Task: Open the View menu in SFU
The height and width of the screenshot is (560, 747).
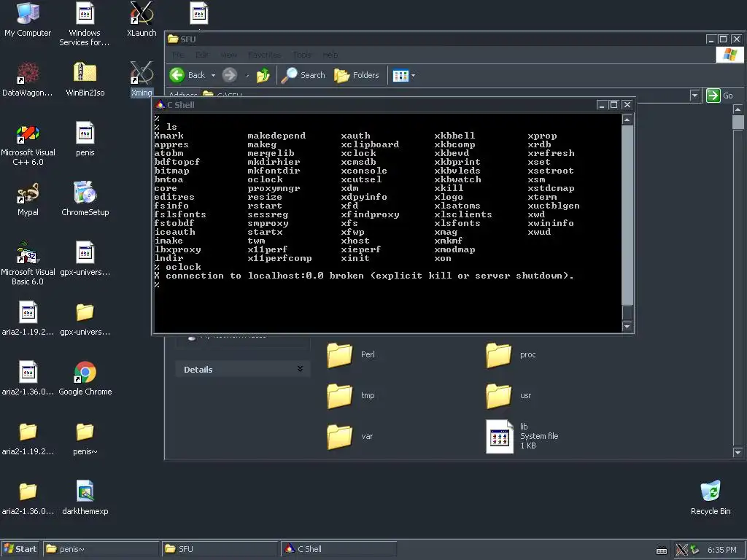Action: [228, 55]
